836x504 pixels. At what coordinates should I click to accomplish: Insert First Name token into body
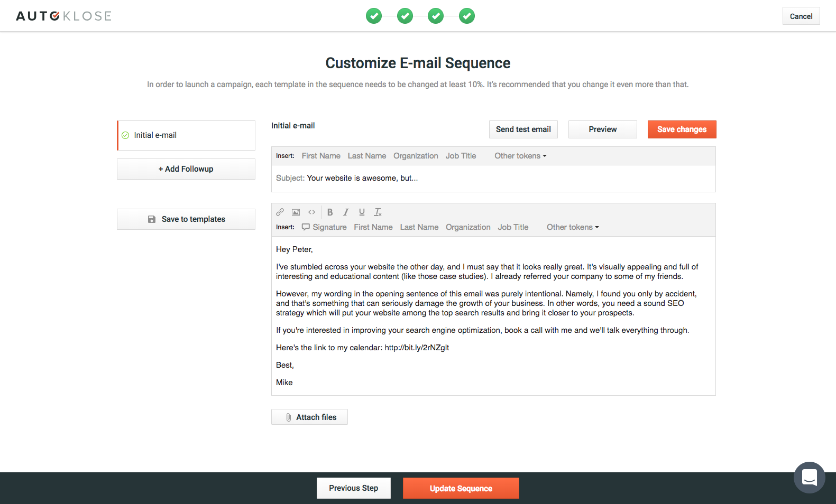click(x=373, y=227)
